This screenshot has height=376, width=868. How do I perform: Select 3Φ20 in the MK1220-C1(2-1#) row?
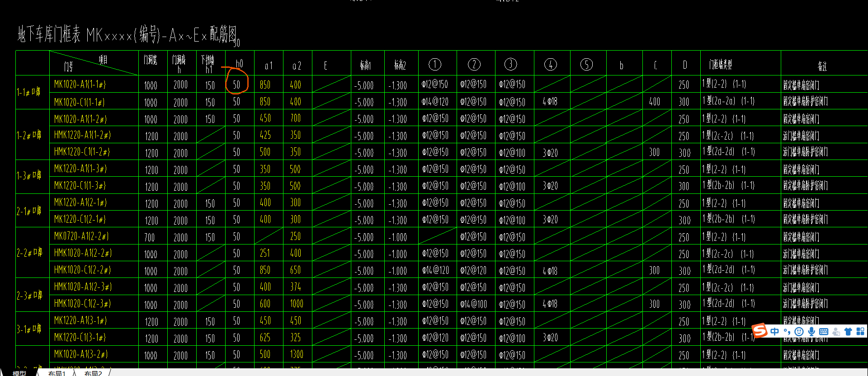pos(550,220)
